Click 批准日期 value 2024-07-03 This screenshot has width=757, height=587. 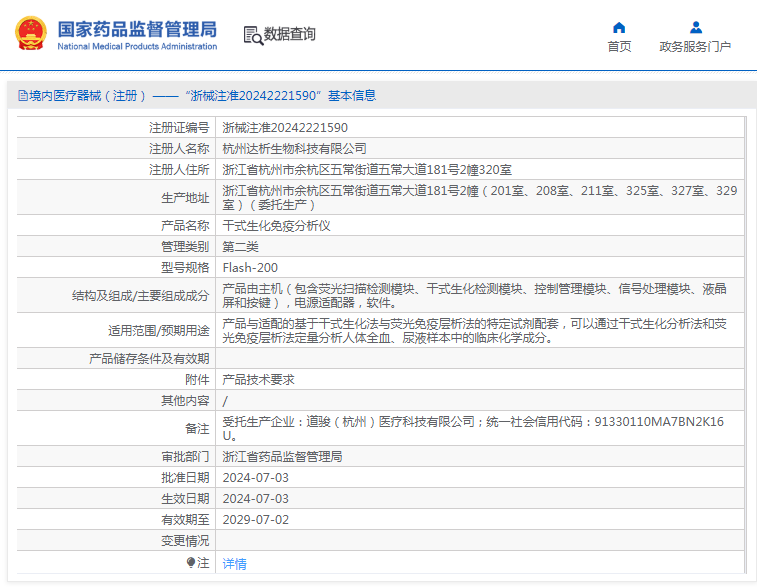tap(255, 477)
